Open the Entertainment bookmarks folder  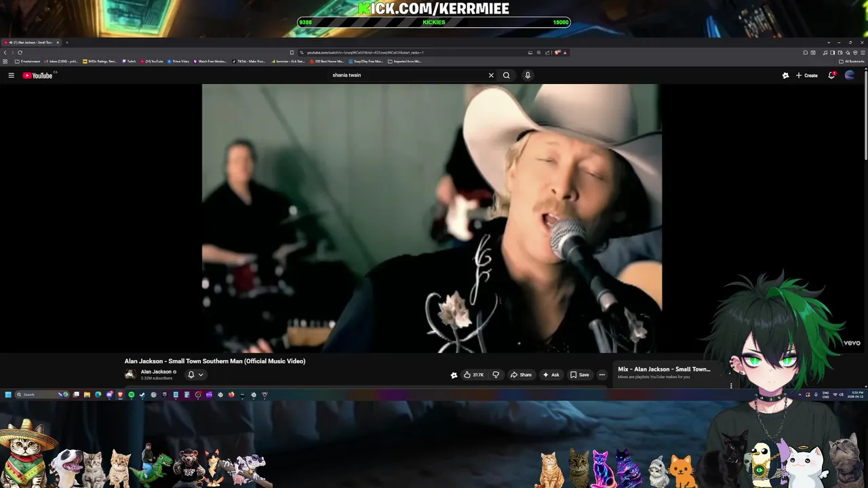tap(27, 61)
